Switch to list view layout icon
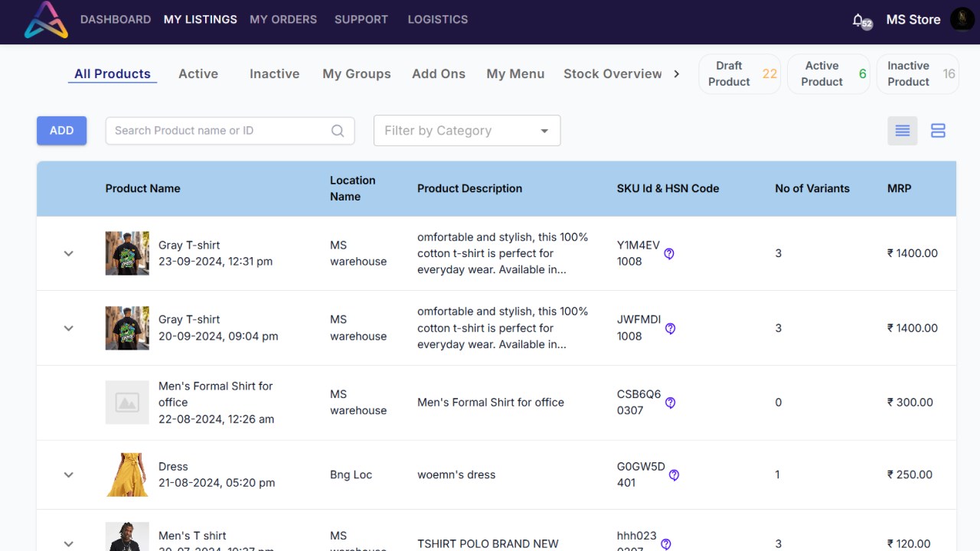 coord(903,131)
